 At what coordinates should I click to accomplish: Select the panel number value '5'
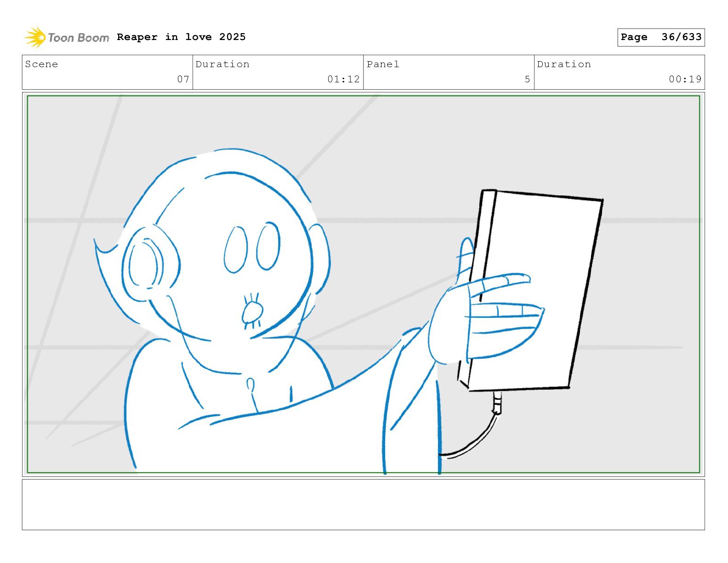(x=528, y=79)
